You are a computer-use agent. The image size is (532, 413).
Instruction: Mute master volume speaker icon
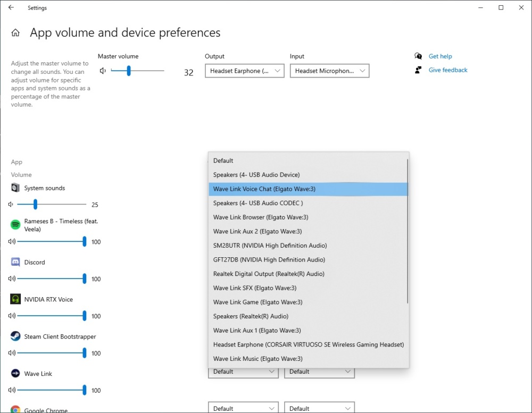pos(103,71)
